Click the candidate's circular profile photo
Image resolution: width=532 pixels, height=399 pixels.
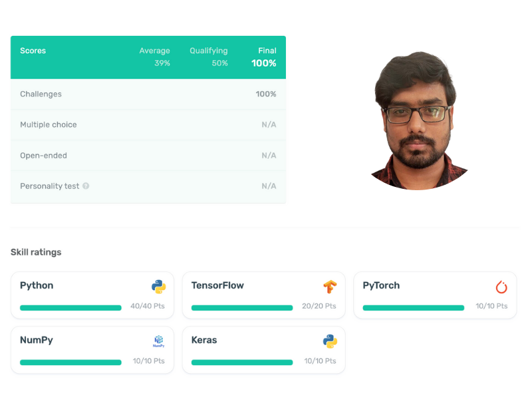coord(419,121)
